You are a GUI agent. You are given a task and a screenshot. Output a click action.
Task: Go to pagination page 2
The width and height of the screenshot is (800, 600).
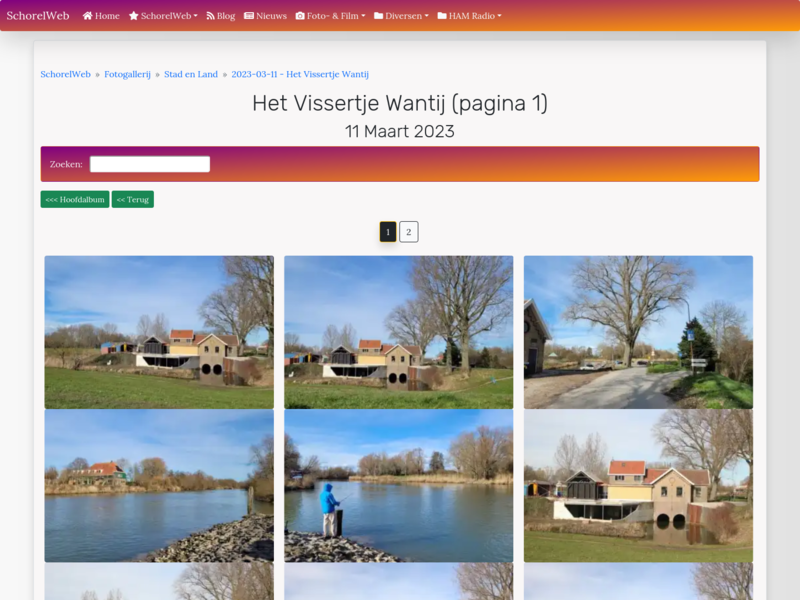point(409,232)
